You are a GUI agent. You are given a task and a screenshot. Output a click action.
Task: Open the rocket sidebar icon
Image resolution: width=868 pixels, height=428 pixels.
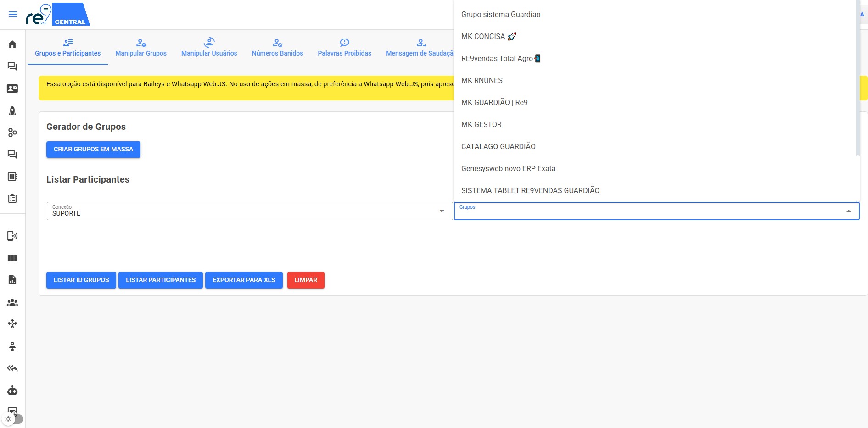[12, 111]
